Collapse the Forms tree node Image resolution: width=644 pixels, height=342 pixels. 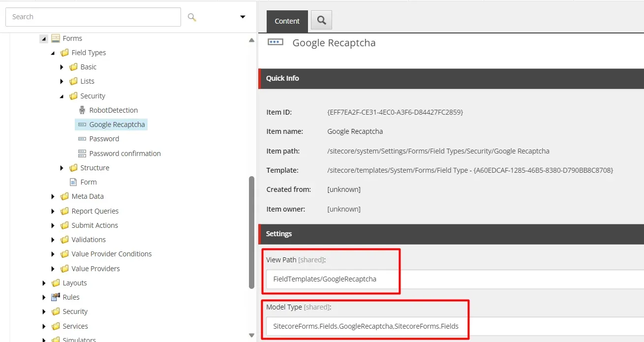44,38
